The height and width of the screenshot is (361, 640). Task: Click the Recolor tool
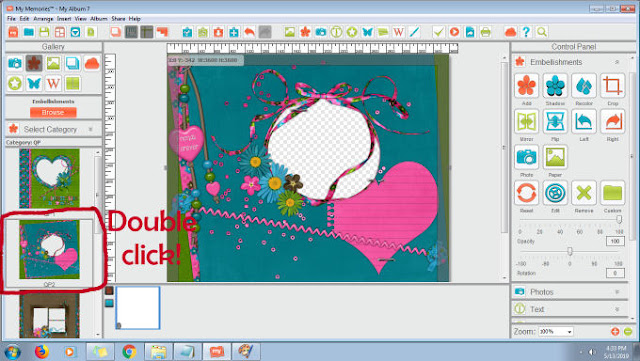584,86
